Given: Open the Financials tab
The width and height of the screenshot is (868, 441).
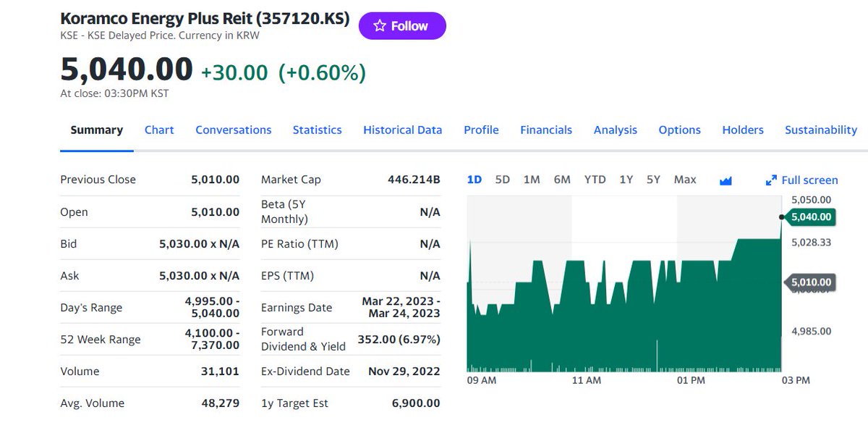Looking at the screenshot, I should (546, 130).
